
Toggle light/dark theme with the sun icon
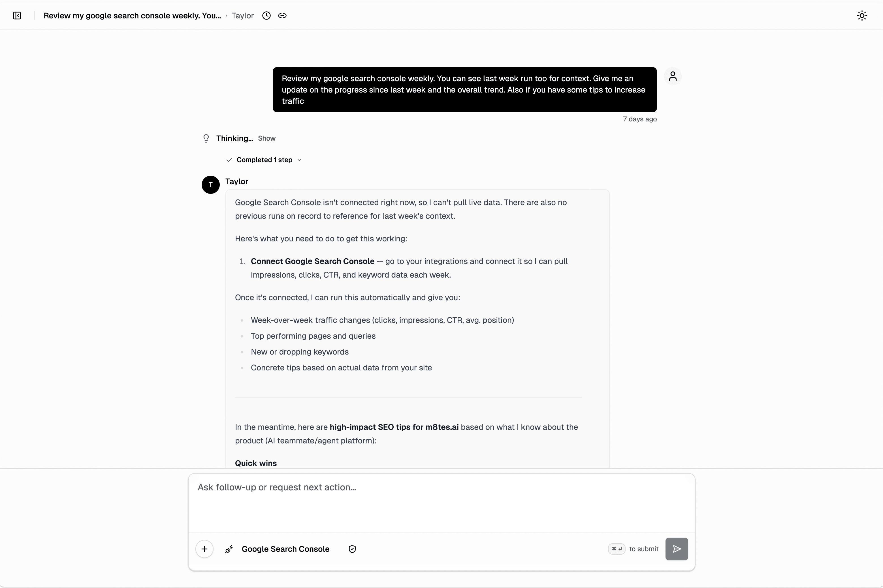tap(861, 15)
